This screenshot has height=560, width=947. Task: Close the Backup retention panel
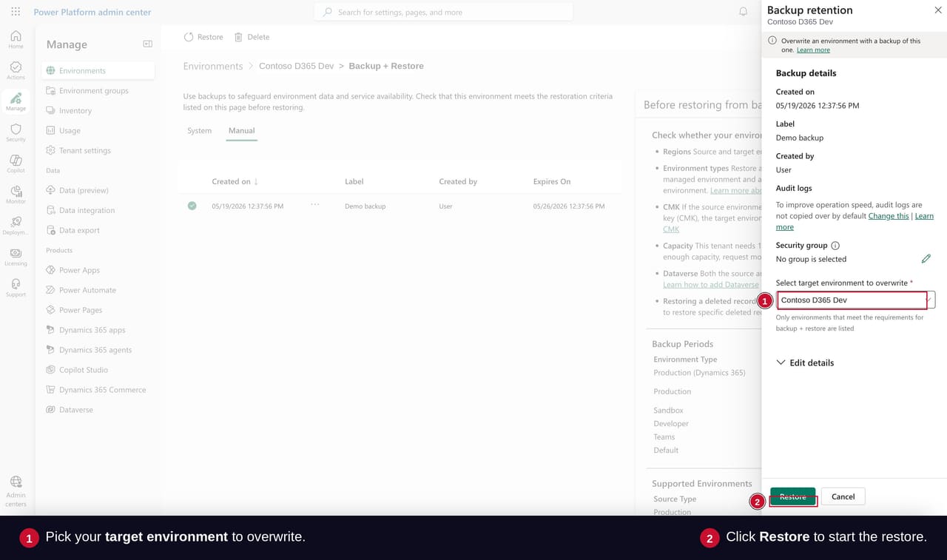click(938, 10)
